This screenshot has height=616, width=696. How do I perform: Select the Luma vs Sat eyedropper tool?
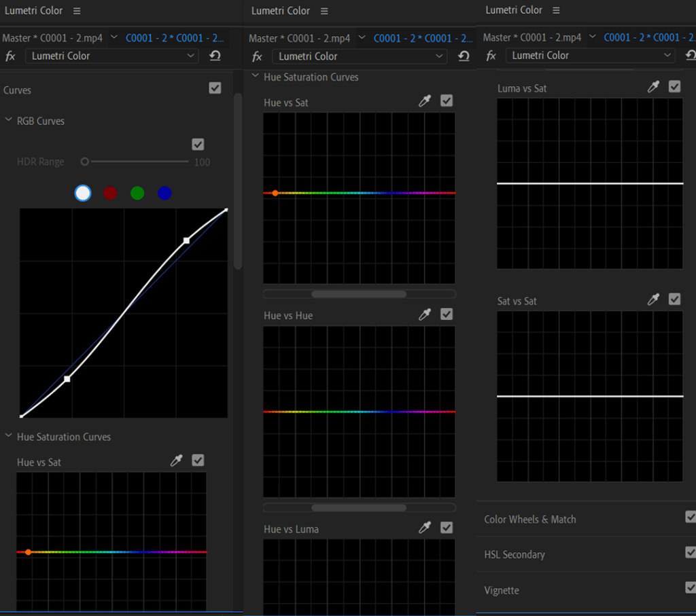[653, 87]
